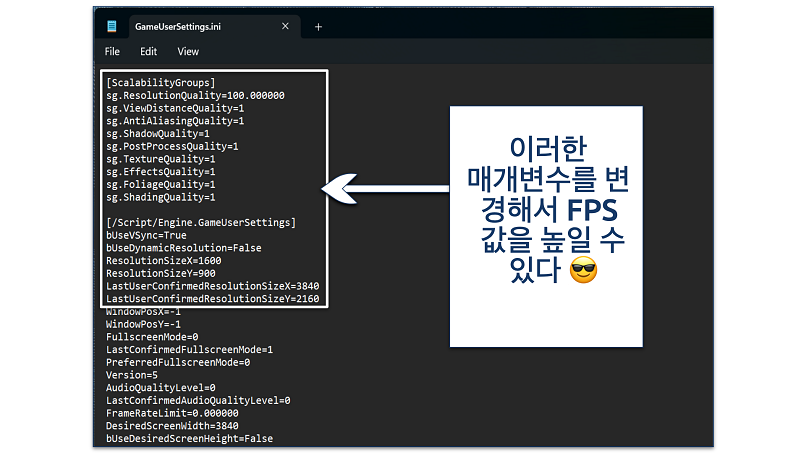The height and width of the screenshot is (453, 806).
Task: Open the File menu
Action: pos(112,51)
